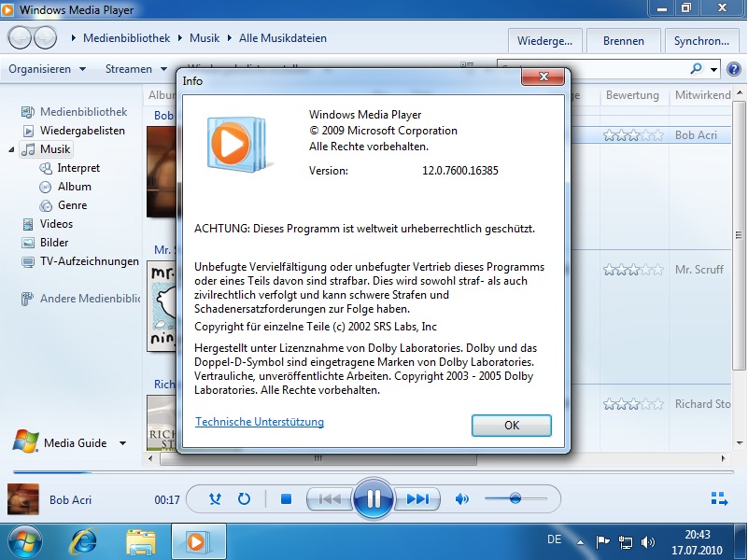Open Media Guide at bottom left
Image resolution: width=748 pixels, height=560 pixels.
(x=75, y=443)
